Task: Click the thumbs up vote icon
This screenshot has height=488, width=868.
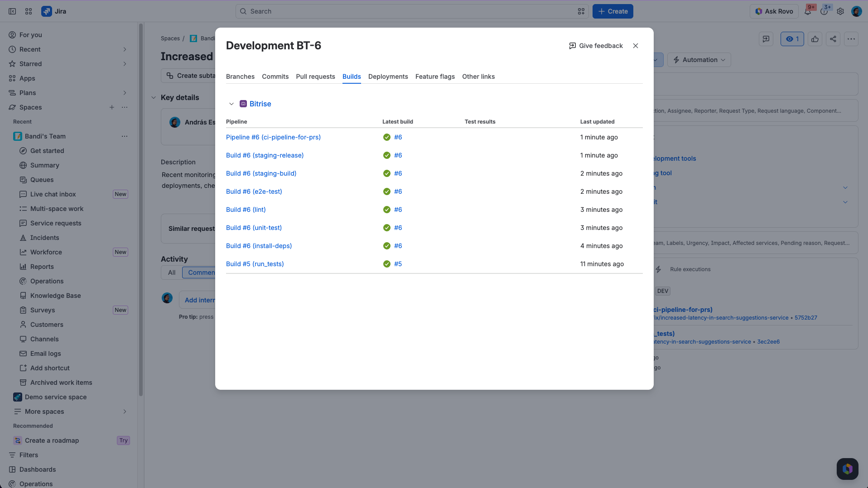Action: (815, 39)
